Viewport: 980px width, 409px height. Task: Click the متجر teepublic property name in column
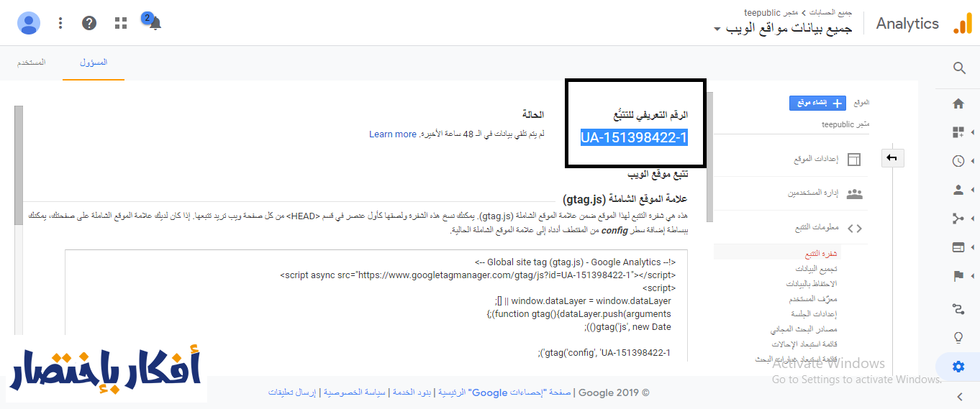pyautogui.click(x=845, y=124)
